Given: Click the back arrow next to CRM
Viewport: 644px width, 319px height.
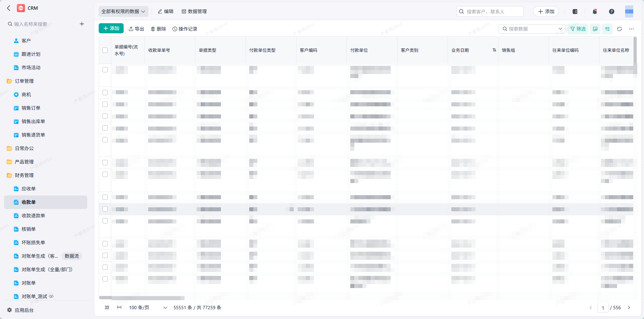Looking at the screenshot, I should point(9,8).
